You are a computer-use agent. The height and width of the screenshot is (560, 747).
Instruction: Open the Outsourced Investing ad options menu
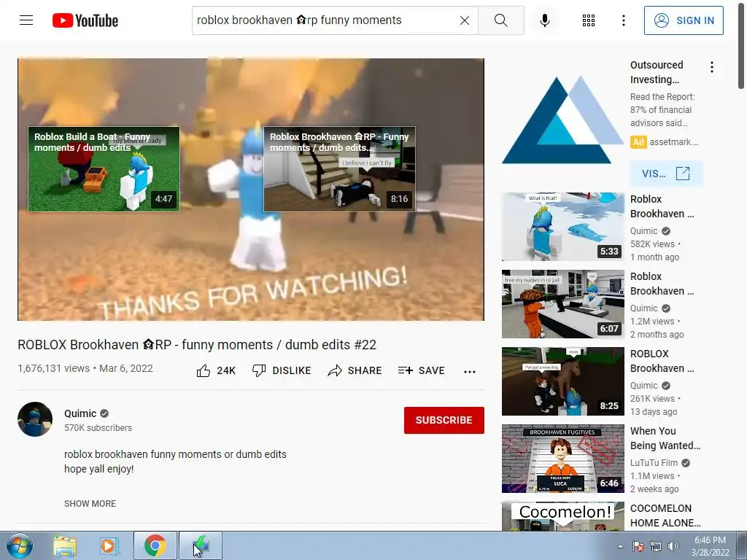tap(712, 67)
